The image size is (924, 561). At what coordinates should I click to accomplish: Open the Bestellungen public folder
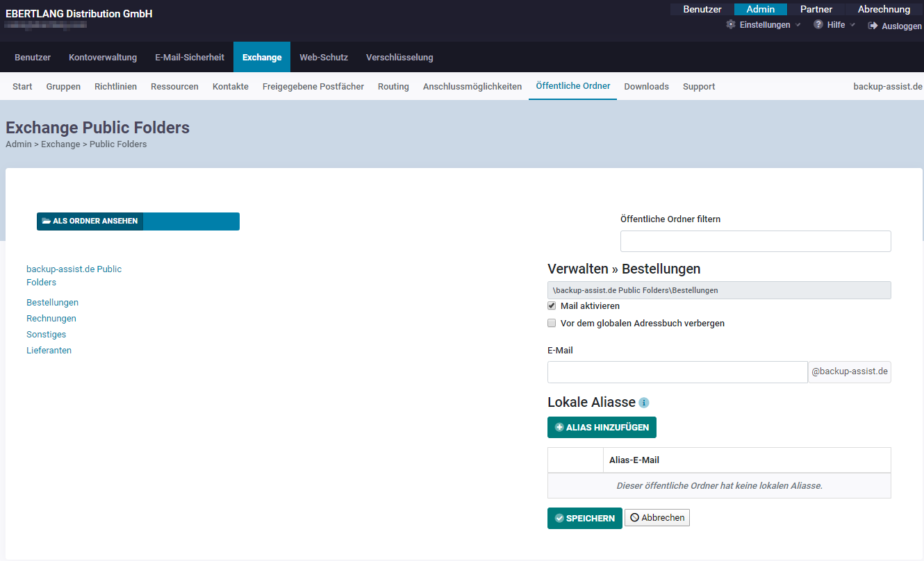[x=52, y=303]
